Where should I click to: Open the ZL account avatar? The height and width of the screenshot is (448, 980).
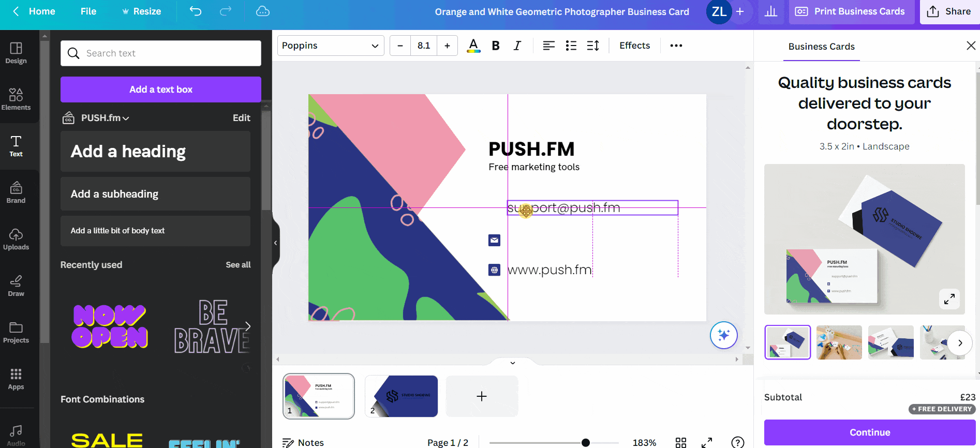(719, 11)
